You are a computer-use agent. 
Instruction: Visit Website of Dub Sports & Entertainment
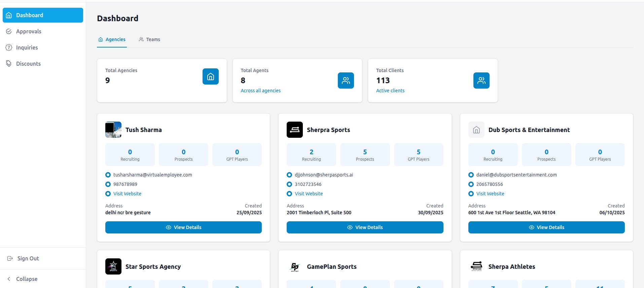(490, 194)
